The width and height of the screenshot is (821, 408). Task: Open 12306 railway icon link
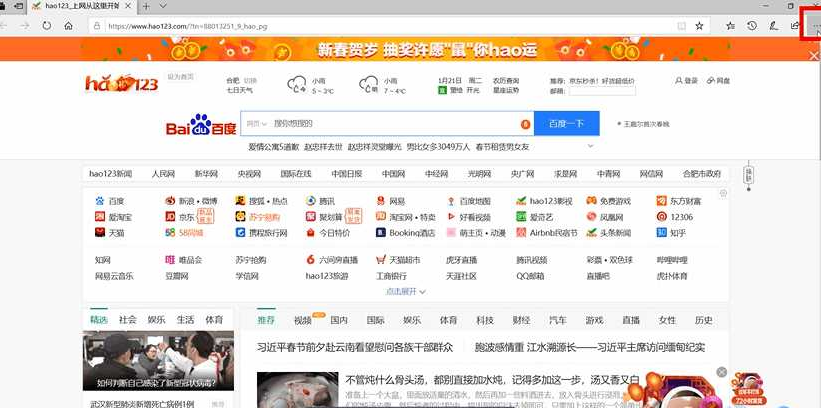point(661,216)
